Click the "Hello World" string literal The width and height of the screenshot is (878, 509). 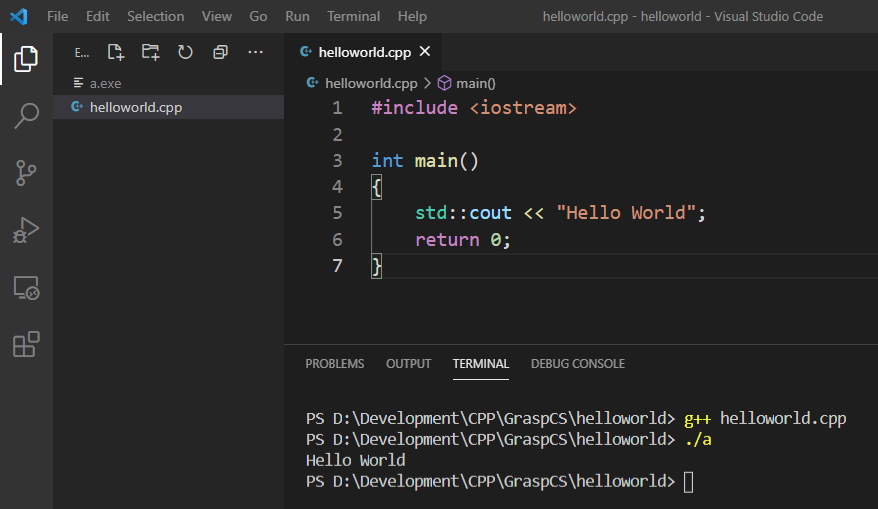(x=626, y=213)
